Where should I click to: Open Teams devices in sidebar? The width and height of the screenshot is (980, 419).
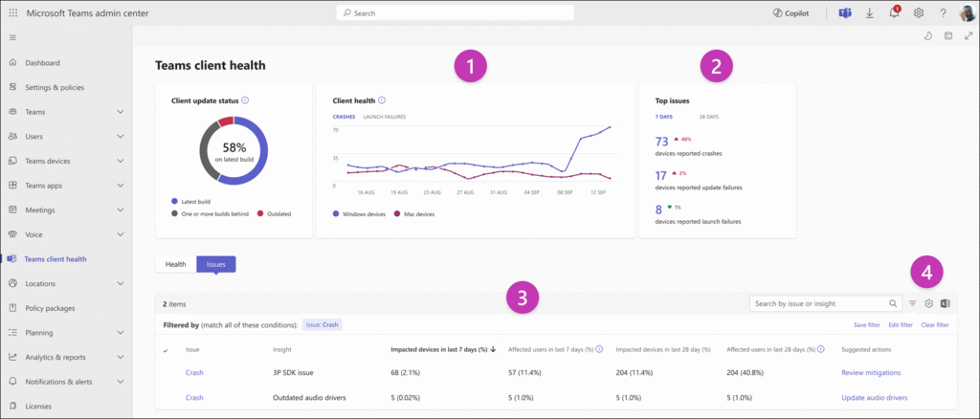48,161
